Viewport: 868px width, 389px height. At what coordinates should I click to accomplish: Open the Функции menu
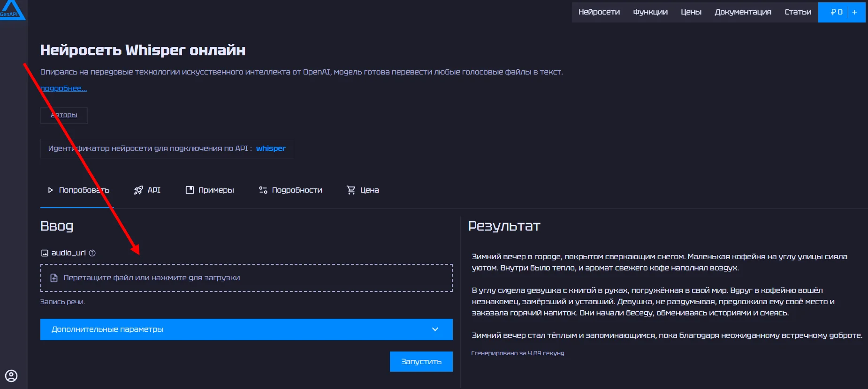coord(650,12)
